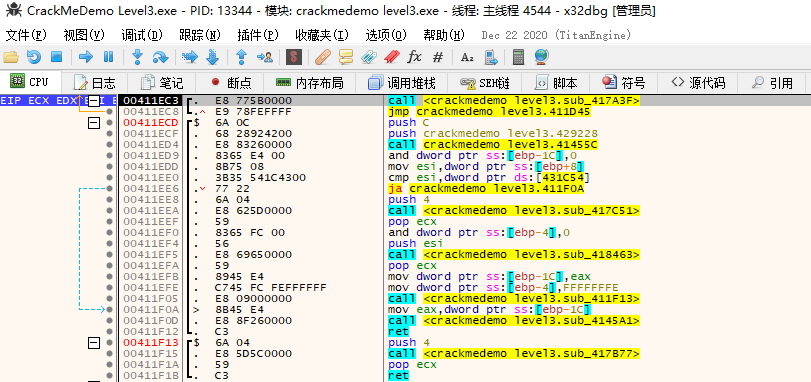
Task: Switch to the 笔记 notes tab
Action: click(162, 83)
